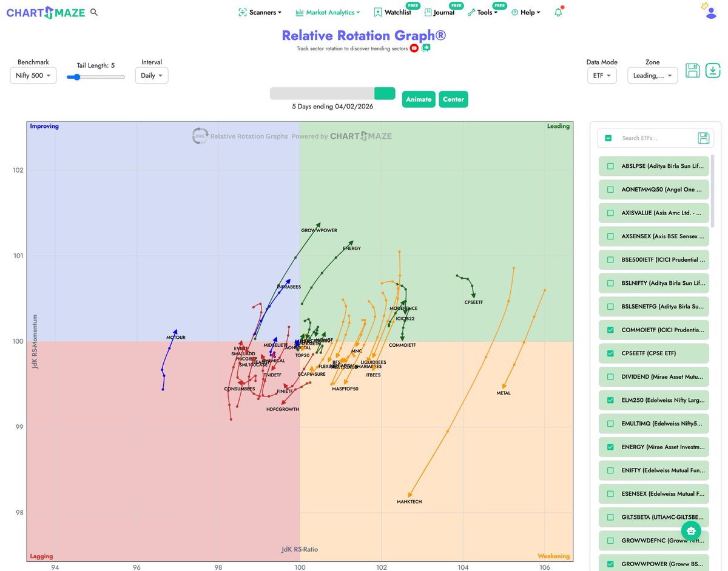
Task: Click the Watchlist star bookmark icon
Action: pos(378,12)
